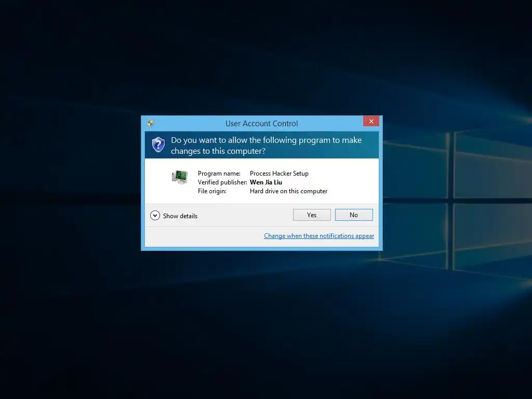Click the Process Hacker Setup program name
Image resolution: width=532 pixels, height=399 pixels.
[x=279, y=174]
